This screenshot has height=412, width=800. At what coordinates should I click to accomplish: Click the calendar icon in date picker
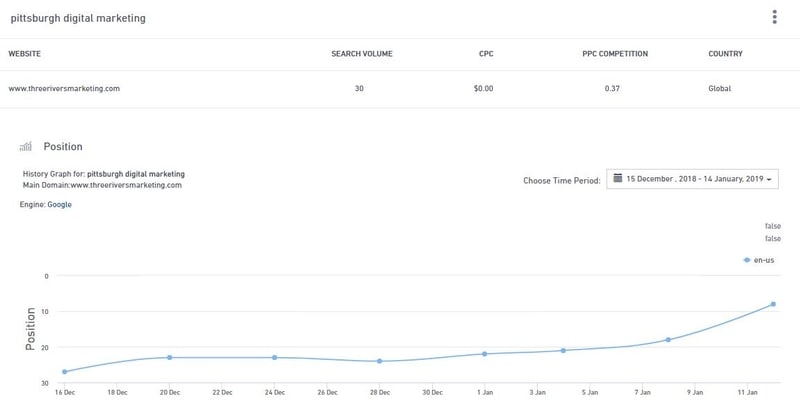[x=618, y=179]
